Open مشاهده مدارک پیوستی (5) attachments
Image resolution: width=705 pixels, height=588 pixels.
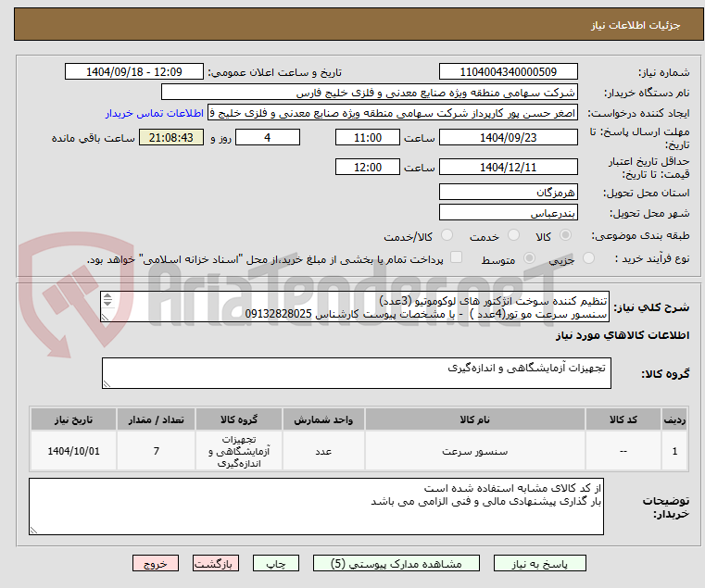click(x=397, y=563)
